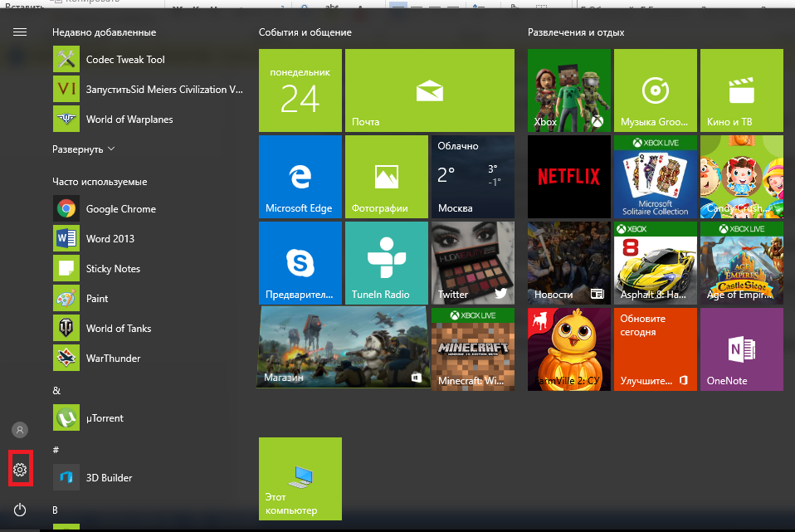Screen dimensions: 795x532
Task: Click the # alphabet section header
Action: 56,450
